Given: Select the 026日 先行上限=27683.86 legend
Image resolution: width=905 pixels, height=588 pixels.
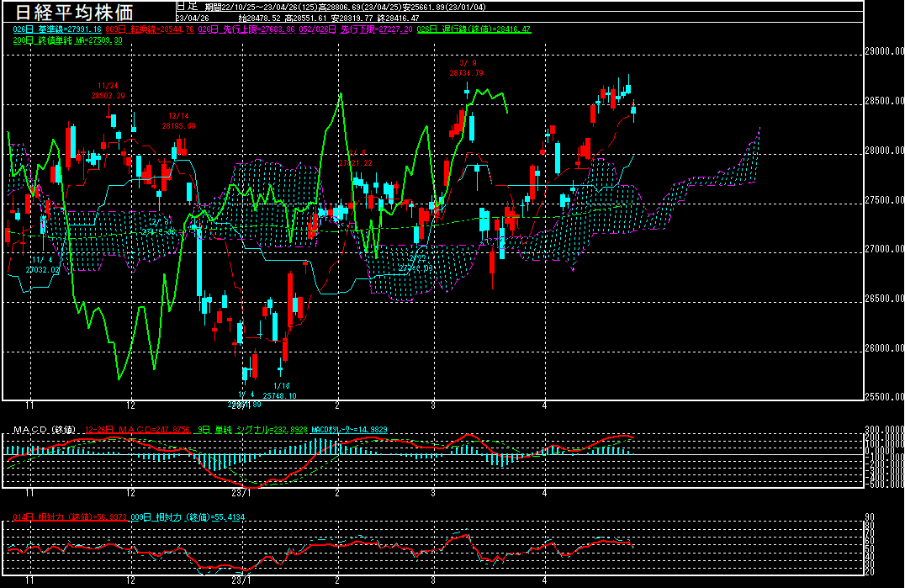Looking at the screenshot, I should point(246,29).
